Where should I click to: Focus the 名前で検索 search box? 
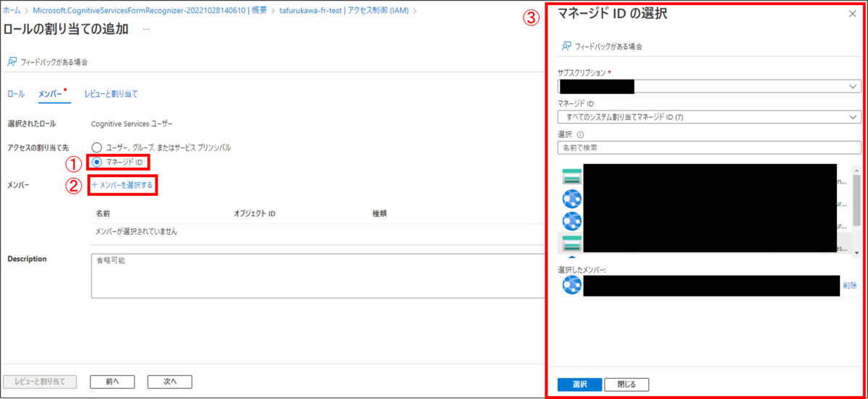pyautogui.click(x=710, y=147)
